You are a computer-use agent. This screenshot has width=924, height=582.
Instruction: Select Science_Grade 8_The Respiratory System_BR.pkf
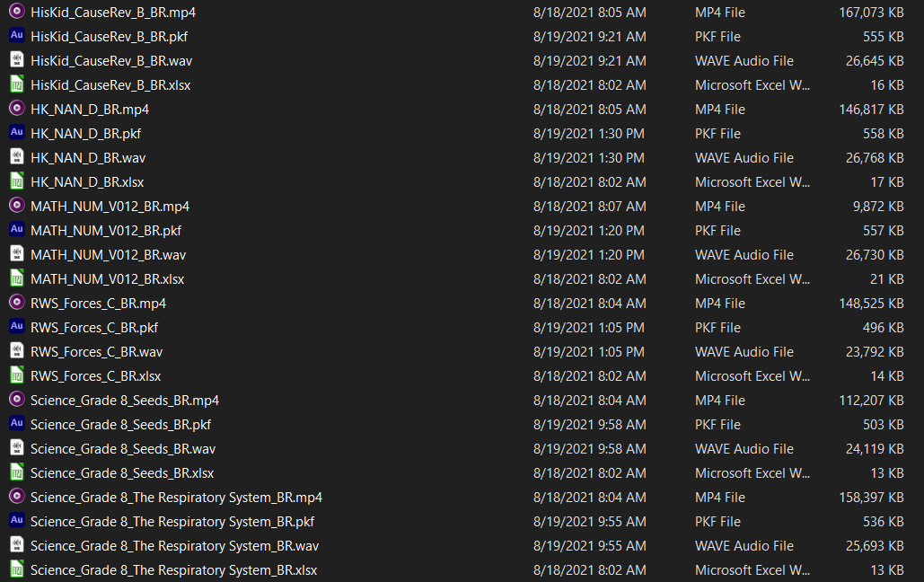(172, 521)
